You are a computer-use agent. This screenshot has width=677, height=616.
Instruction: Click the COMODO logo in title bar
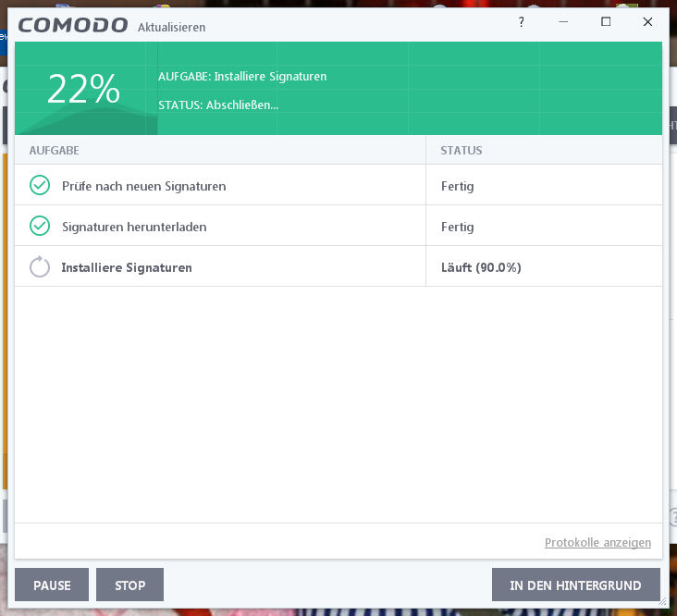[73, 25]
